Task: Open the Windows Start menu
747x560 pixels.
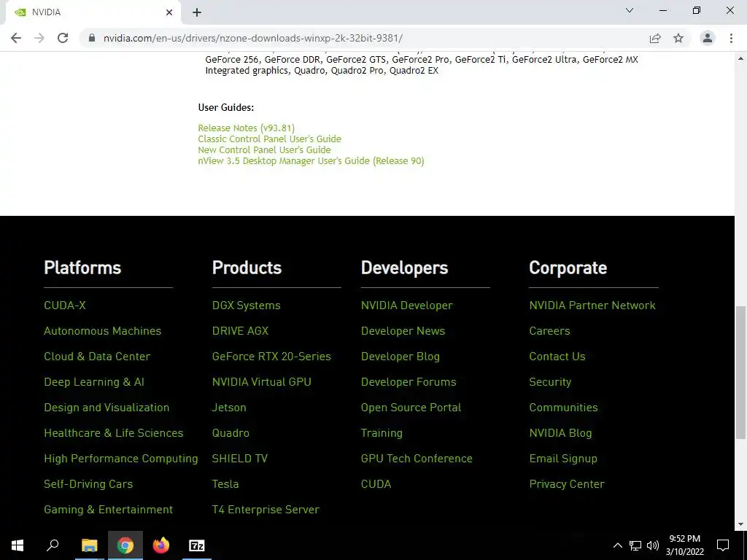Action: pyautogui.click(x=18, y=545)
